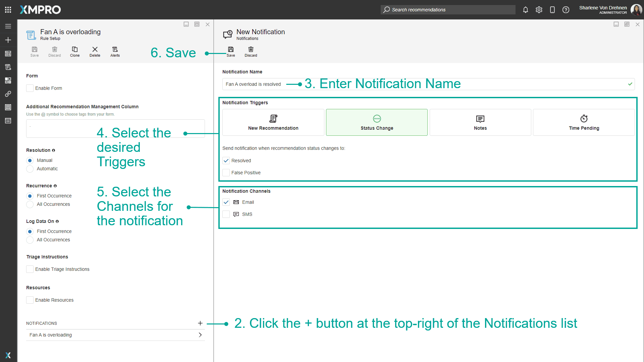
Task: Clone the Fan A rule
Action: 75,52
